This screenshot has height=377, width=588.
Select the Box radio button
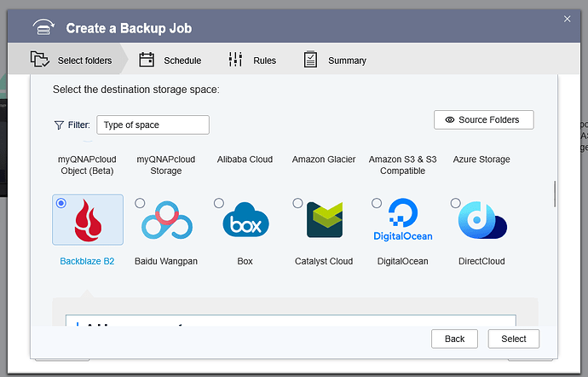(x=219, y=203)
